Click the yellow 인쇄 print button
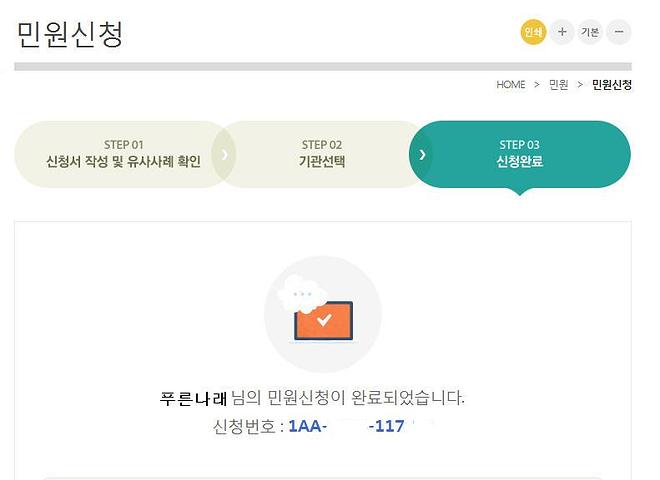Image resolution: width=660 pixels, height=480 pixels. click(533, 32)
